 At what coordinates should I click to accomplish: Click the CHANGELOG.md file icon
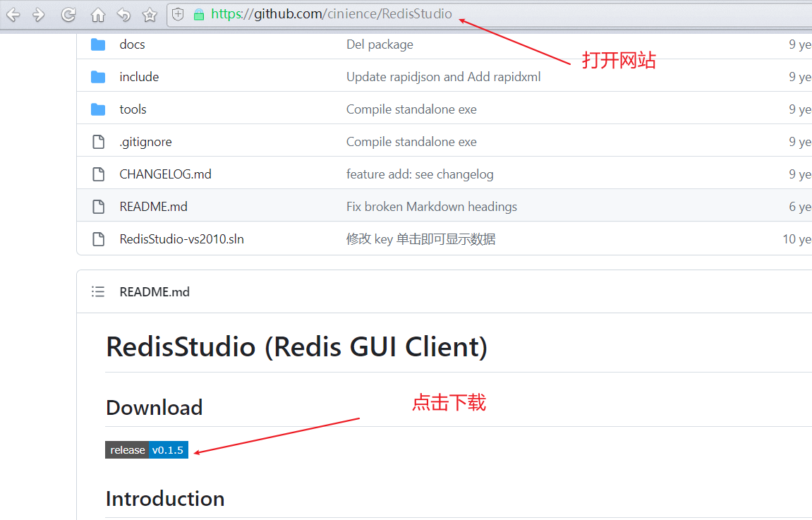[x=98, y=174]
